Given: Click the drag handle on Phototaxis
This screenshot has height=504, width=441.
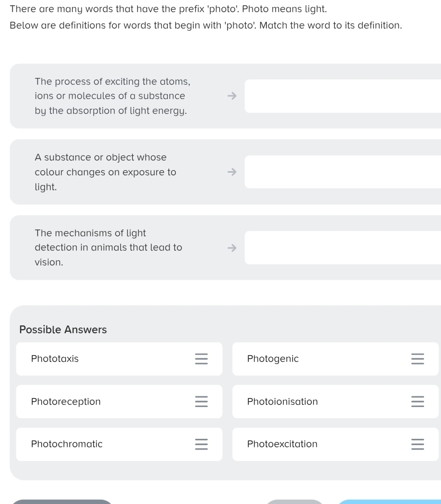Looking at the screenshot, I should (201, 359).
